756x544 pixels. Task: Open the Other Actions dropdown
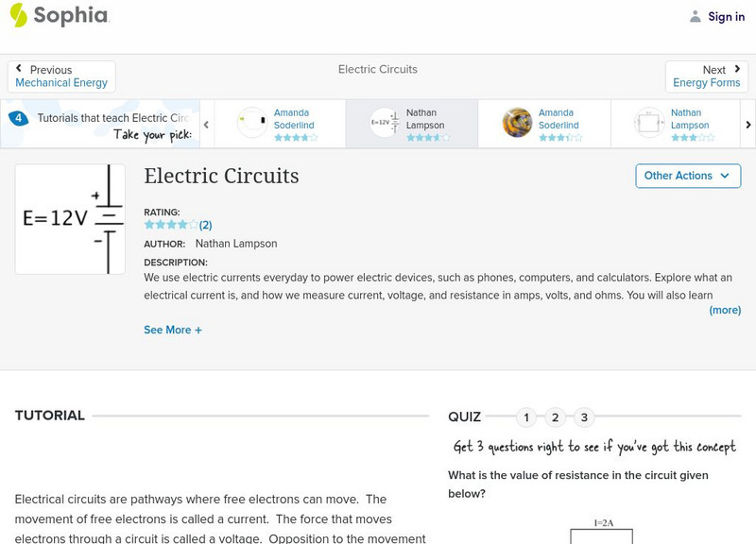(x=688, y=176)
